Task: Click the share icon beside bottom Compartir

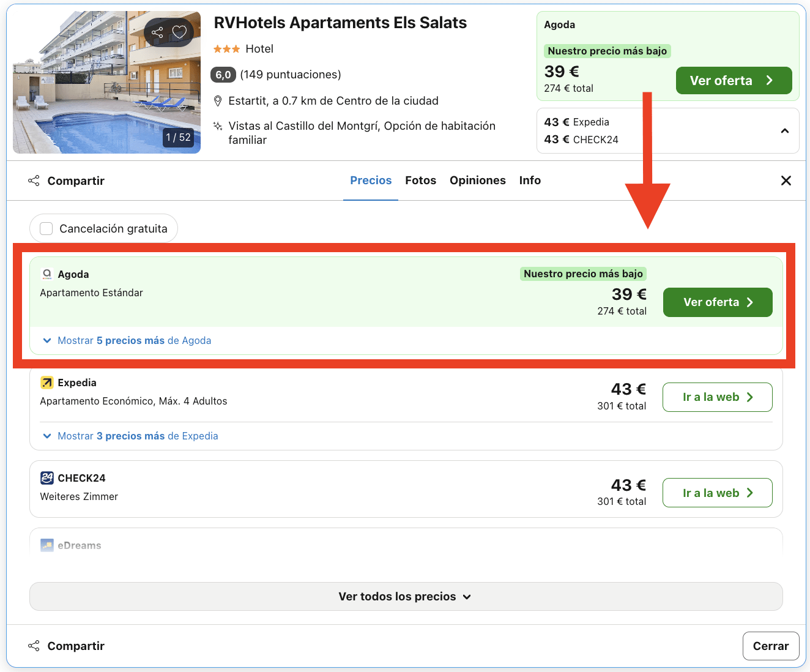Action: 34,646
